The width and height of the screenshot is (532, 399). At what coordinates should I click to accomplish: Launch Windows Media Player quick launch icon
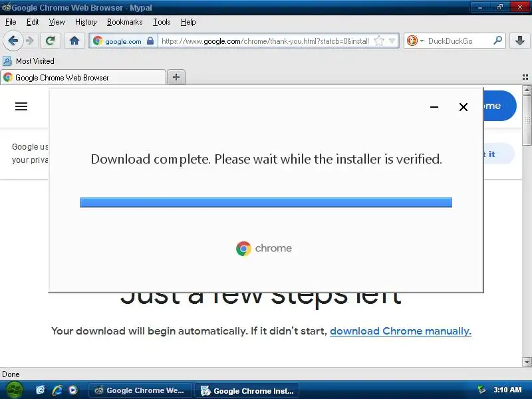click(72, 390)
